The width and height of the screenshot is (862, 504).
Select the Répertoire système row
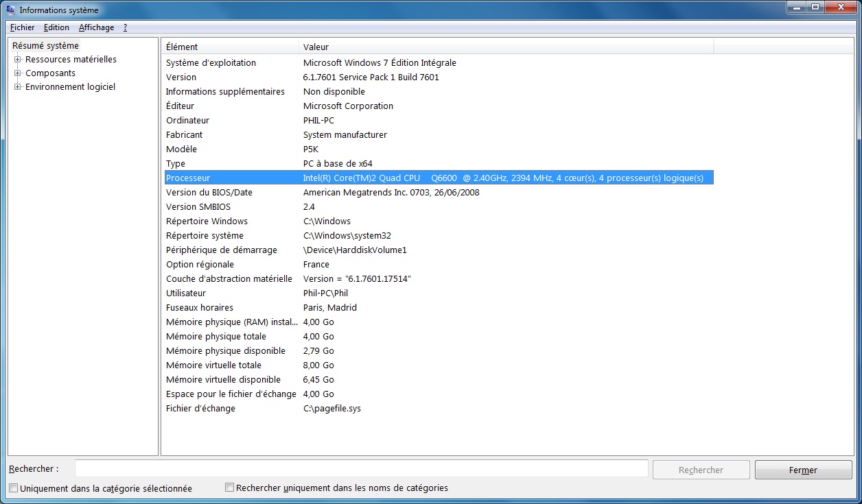click(x=438, y=235)
